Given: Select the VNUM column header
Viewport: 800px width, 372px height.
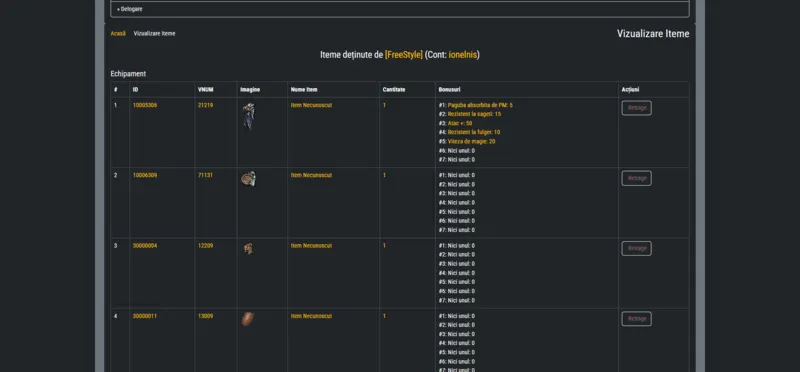Looking at the screenshot, I should tap(205, 90).
